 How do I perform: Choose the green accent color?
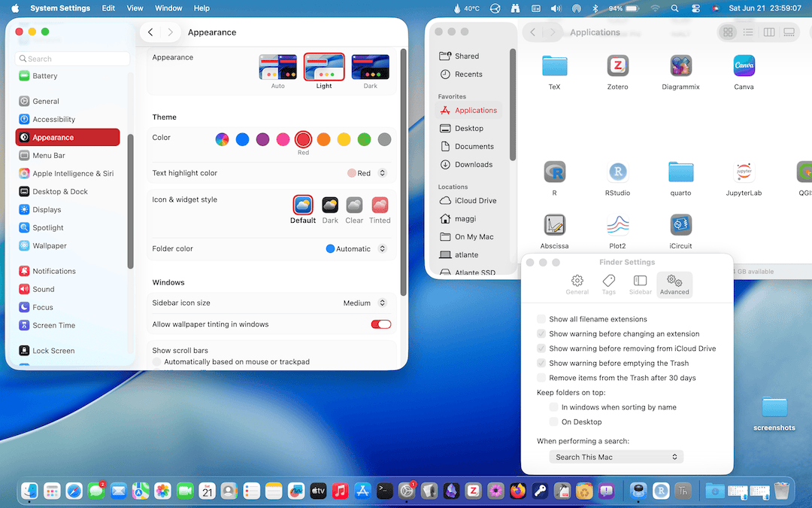pyautogui.click(x=364, y=139)
